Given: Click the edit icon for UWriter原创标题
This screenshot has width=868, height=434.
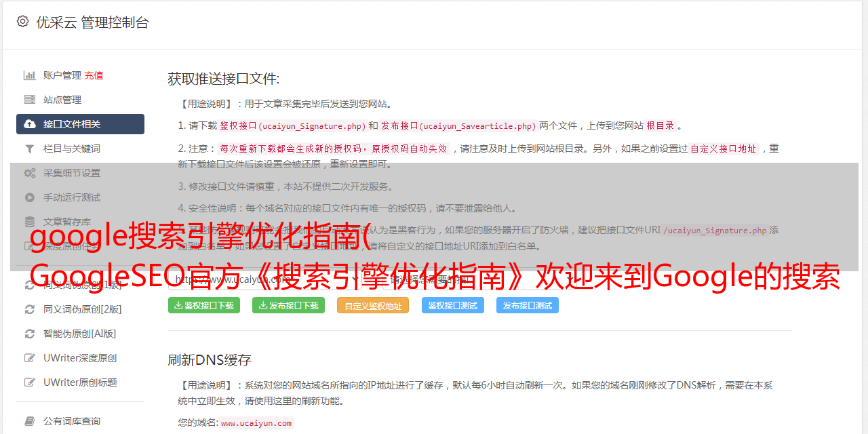Looking at the screenshot, I should [30, 382].
